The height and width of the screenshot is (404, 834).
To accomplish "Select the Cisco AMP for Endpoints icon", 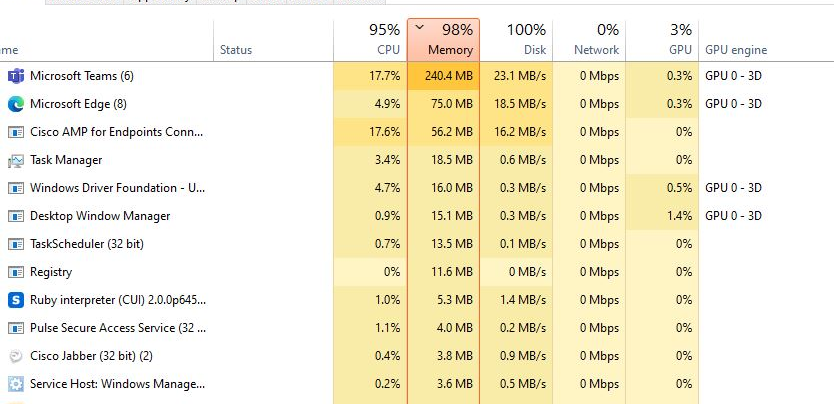I will (16, 132).
